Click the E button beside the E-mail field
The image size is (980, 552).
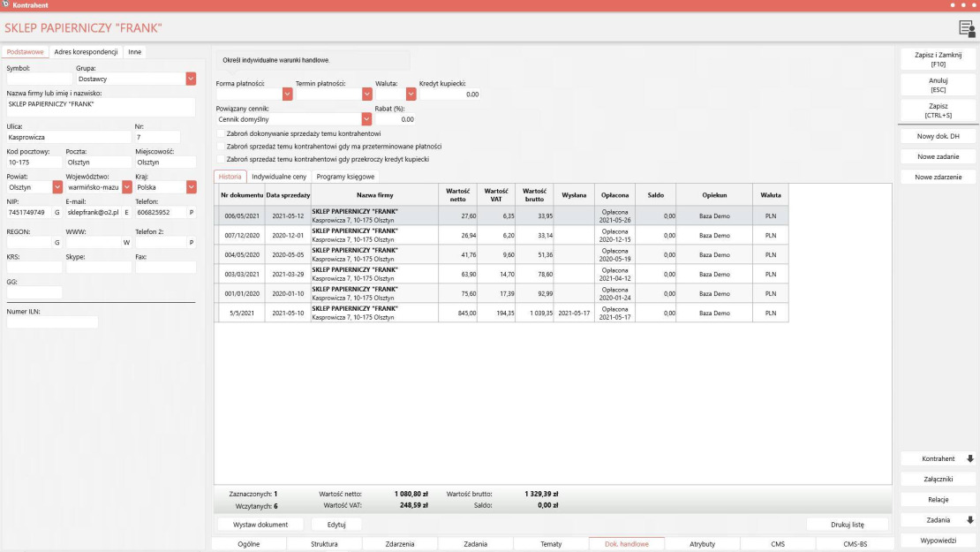[126, 213]
